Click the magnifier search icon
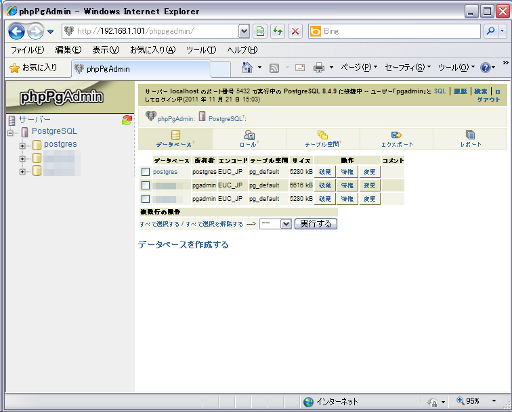This screenshot has width=512, height=412. pyautogui.click(x=490, y=31)
